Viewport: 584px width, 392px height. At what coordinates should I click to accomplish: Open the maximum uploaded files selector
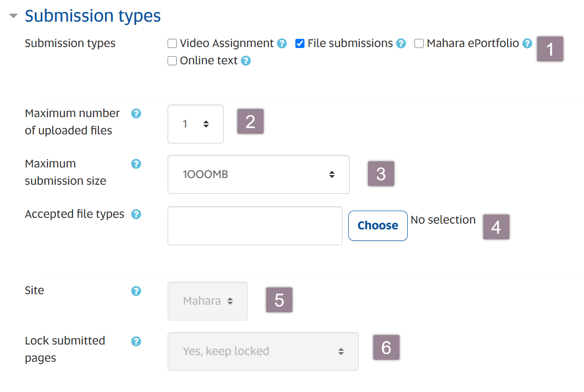pos(195,124)
